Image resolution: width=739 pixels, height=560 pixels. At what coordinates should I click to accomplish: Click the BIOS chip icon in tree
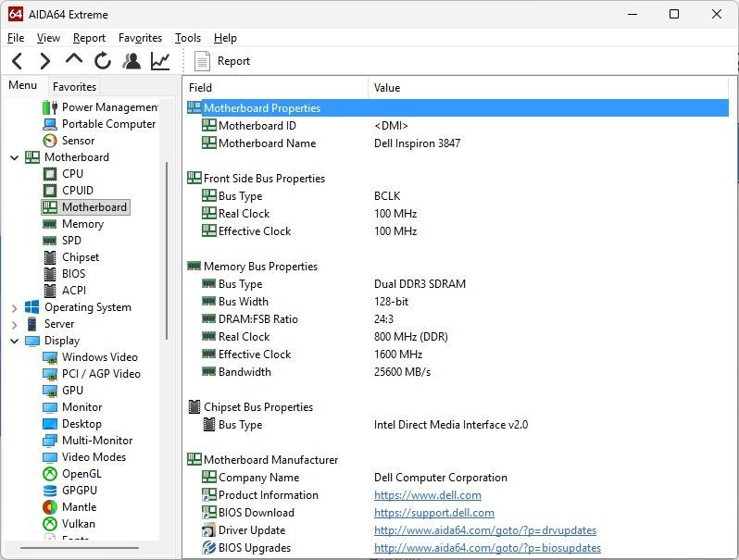click(49, 274)
